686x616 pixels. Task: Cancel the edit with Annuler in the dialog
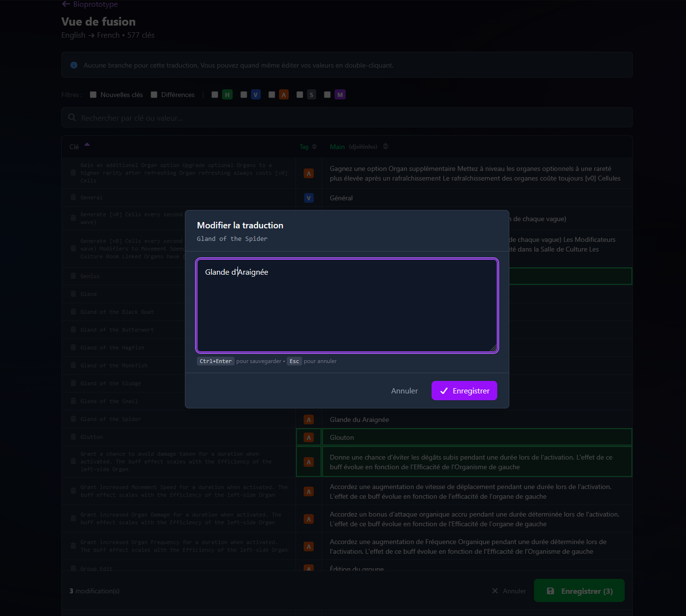click(404, 391)
